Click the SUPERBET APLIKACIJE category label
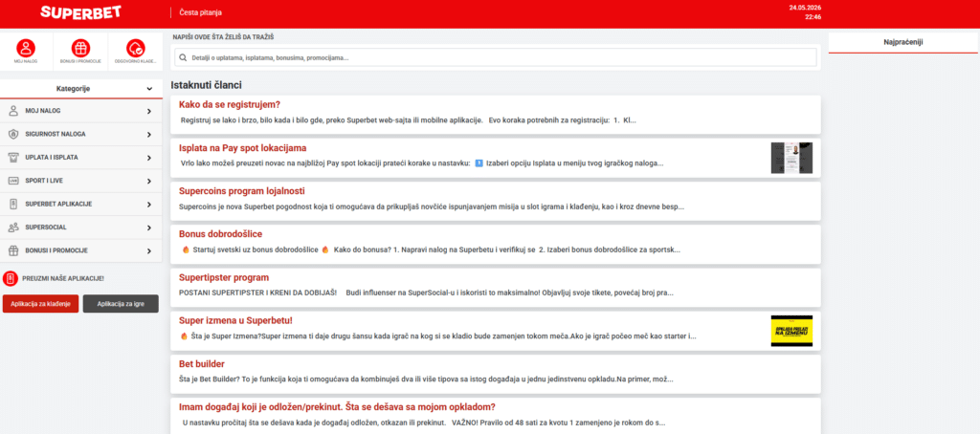This screenshot has width=980, height=434. click(x=57, y=205)
